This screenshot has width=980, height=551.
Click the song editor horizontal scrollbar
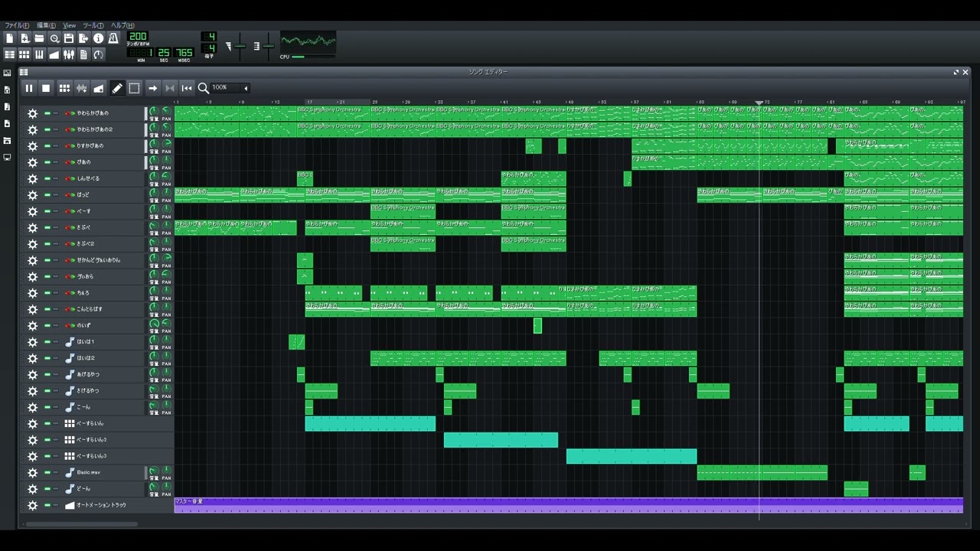82,524
